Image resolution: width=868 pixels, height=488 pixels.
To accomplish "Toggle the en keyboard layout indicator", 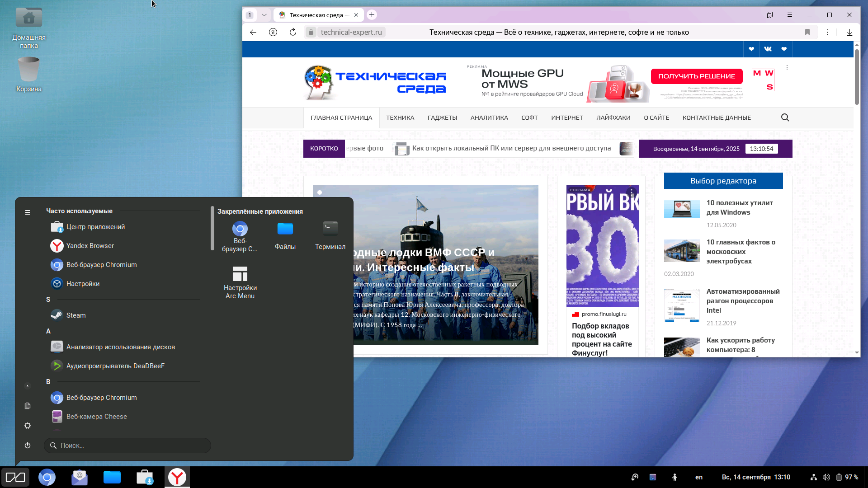I will point(699,477).
